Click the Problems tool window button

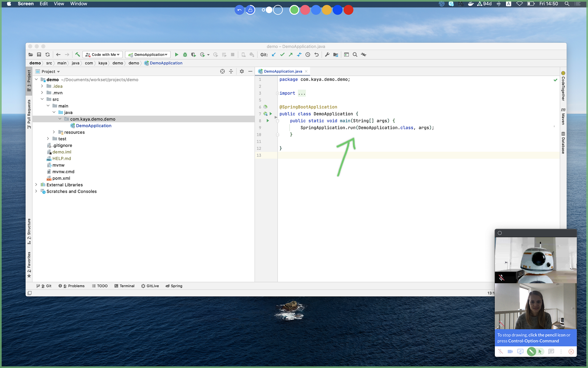[72, 286]
